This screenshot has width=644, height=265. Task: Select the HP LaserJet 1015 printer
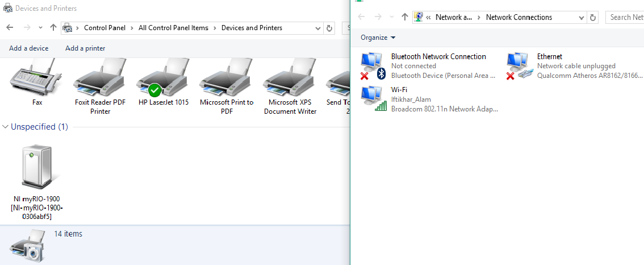click(163, 77)
